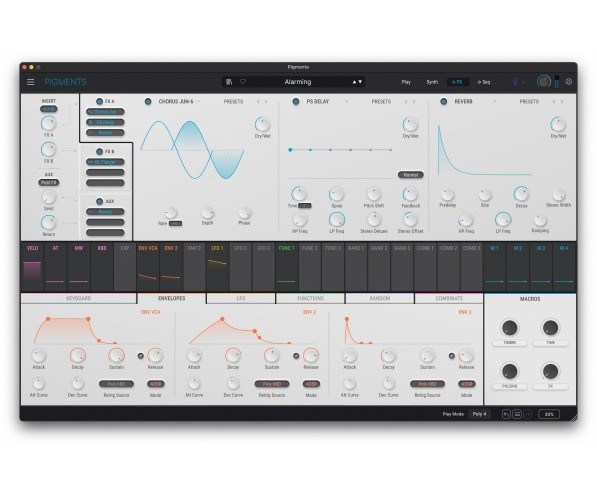The width and height of the screenshot is (597, 497).
Task: Click the Reverb Dry/Wet knob
Action: [x=558, y=124]
